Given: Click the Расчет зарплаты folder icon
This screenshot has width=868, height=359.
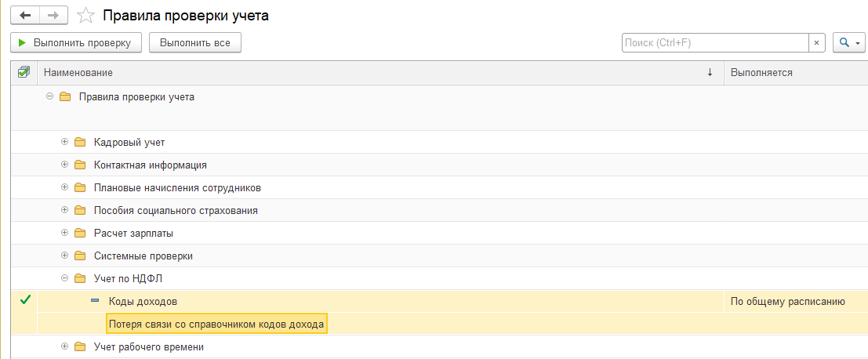Looking at the screenshot, I should [x=80, y=234].
